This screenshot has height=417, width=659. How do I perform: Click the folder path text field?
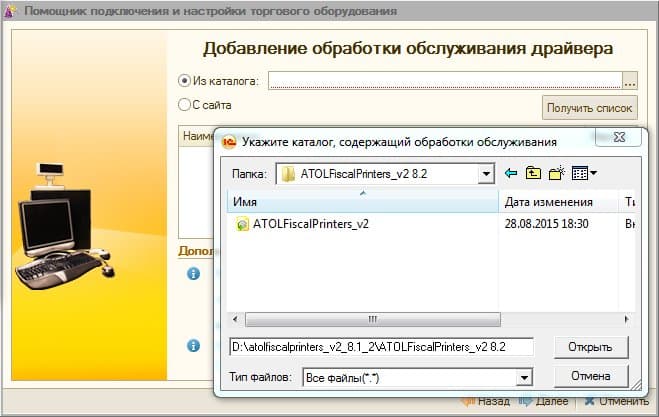(x=382, y=347)
